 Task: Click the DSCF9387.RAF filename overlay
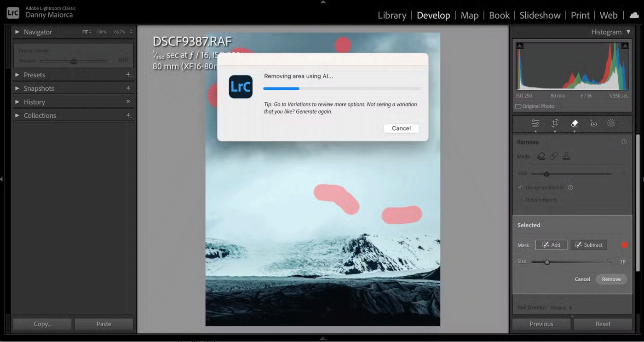coord(192,42)
